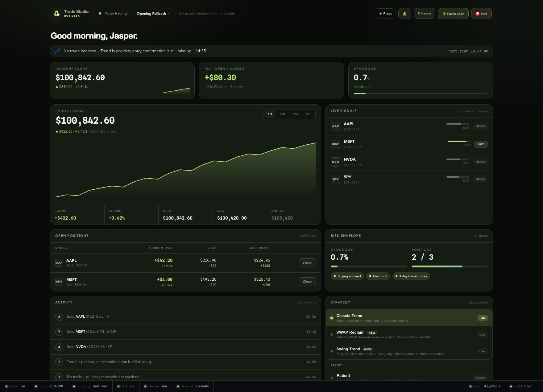Click up-arrow icon on Sold AAPL event
Image resolution: width=543 pixels, height=392 pixels.
coord(59,316)
